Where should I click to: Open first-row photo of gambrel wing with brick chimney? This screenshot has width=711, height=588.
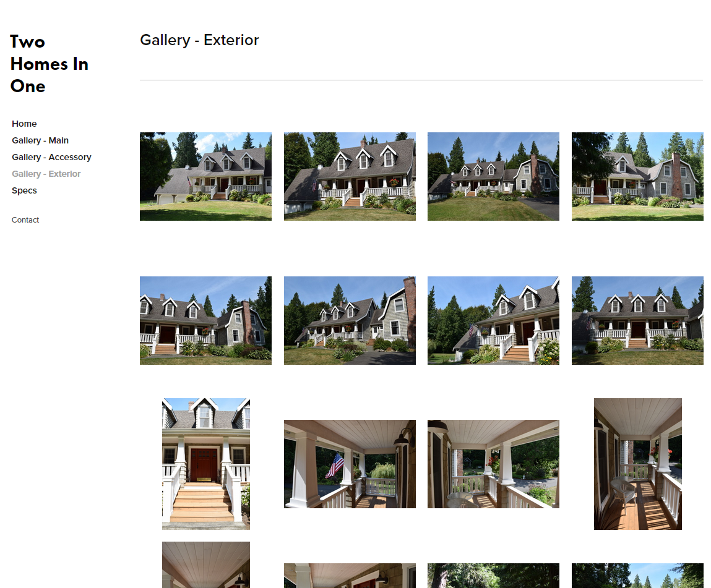point(637,177)
